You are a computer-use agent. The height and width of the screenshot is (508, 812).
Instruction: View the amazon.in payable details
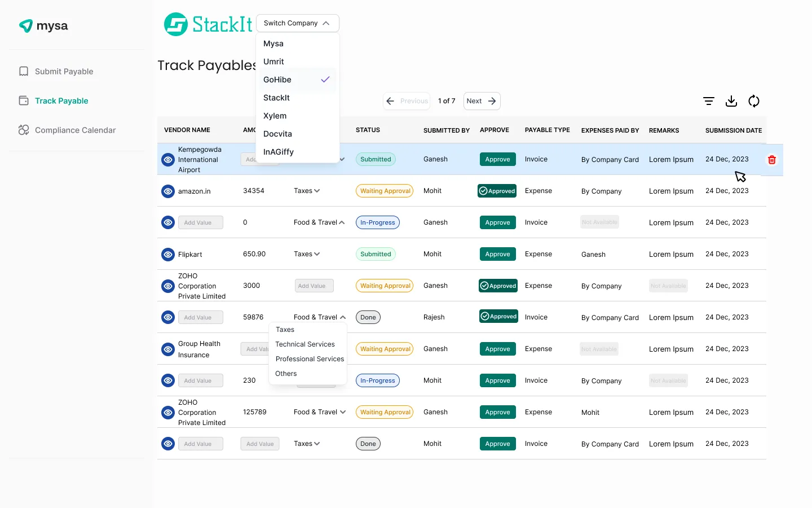click(x=168, y=191)
